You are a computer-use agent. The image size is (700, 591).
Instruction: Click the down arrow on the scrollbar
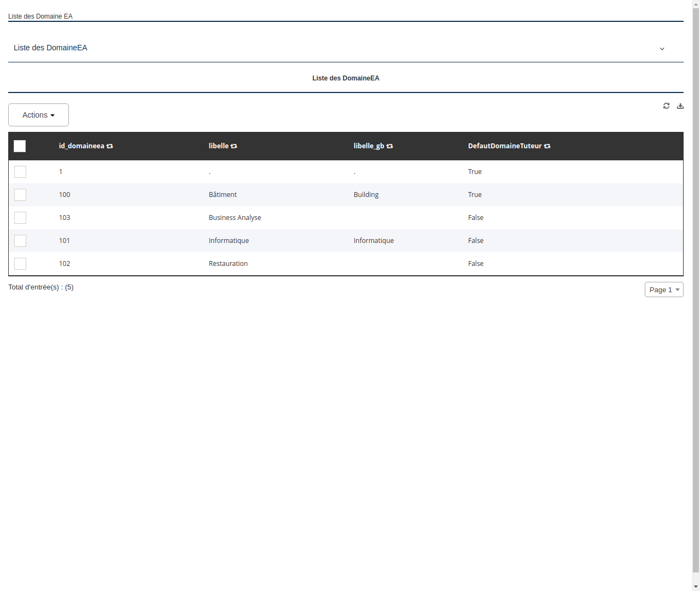(696, 586)
